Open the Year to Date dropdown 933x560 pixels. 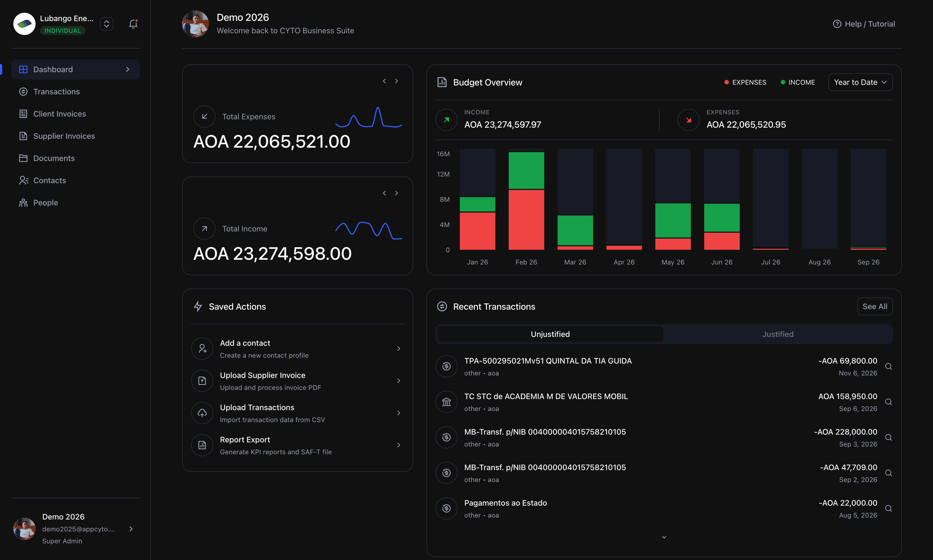coord(860,82)
